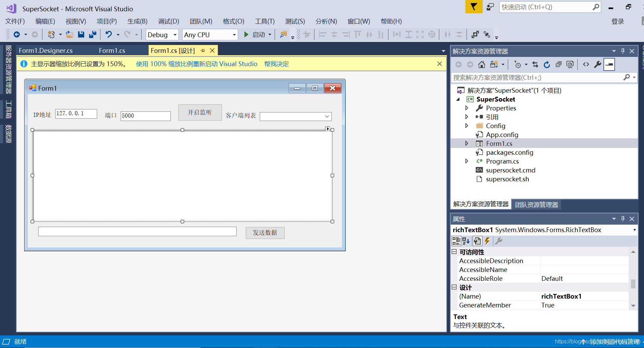Refresh the Solution Explorer
The image size is (644, 348).
tap(547, 64)
